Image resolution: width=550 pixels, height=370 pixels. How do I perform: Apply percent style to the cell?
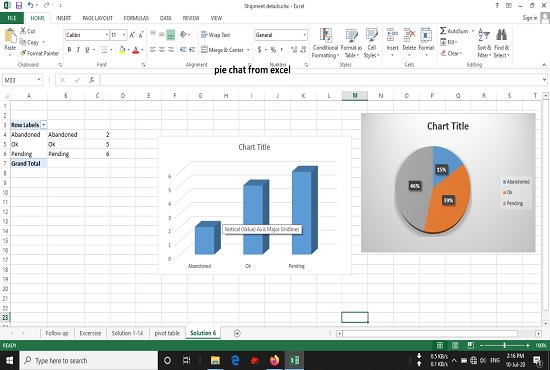point(273,50)
